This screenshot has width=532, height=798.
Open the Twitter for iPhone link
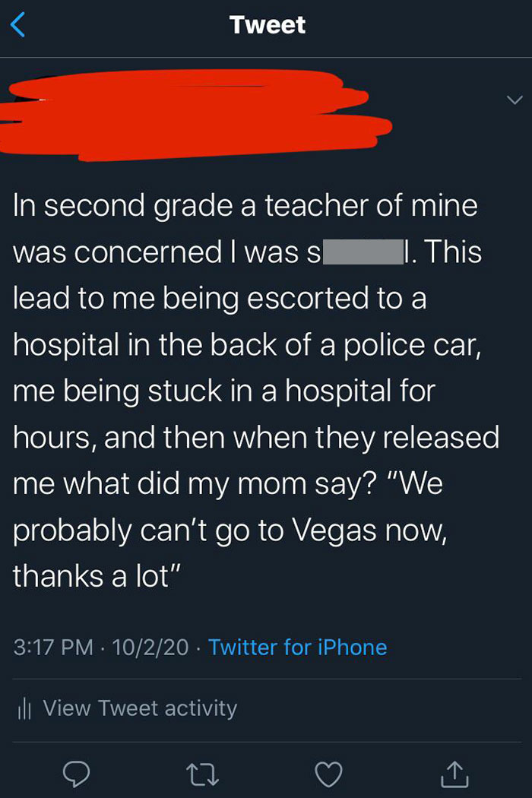[298, 648]
